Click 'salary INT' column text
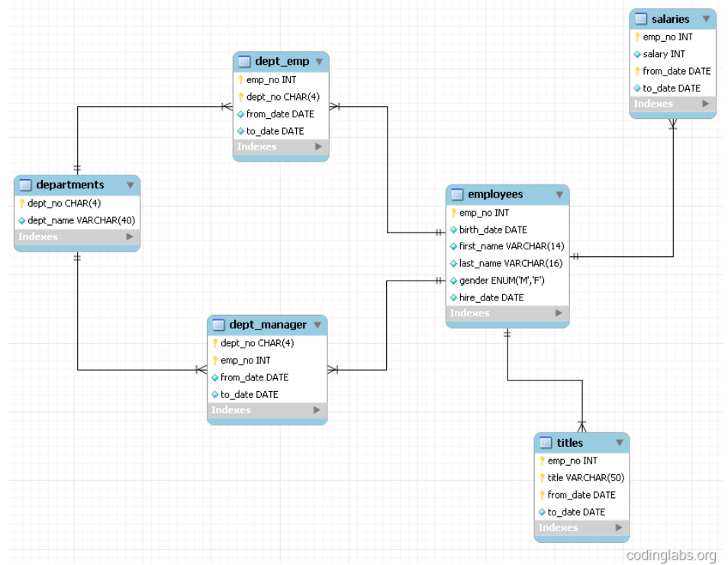This screenshot has width=728, height=565. pyautogui.click(x=664, y=54)
